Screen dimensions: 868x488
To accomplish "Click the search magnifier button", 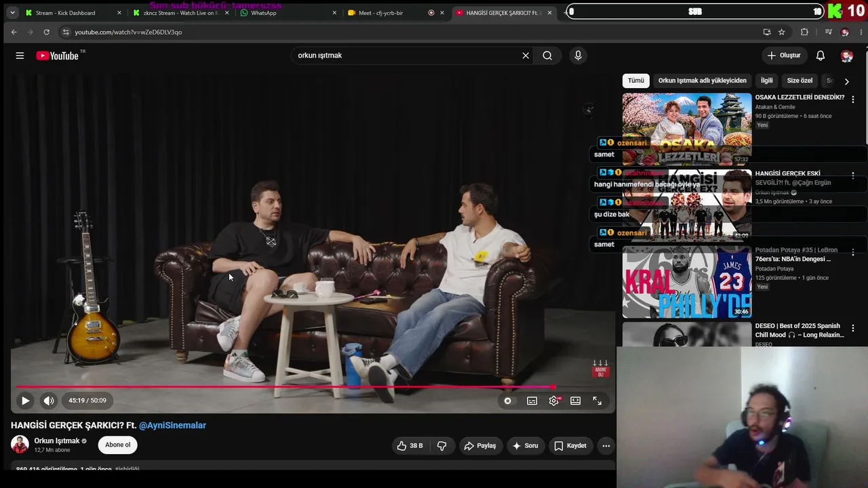I will (x=547, y=56).
